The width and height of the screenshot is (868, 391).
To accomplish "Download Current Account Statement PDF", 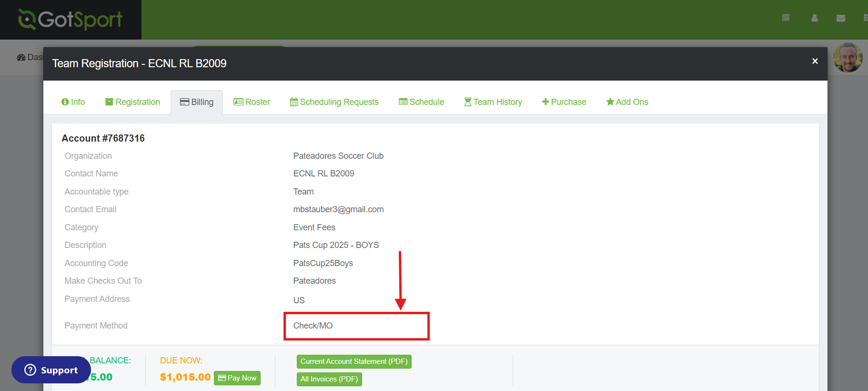I will (x=354, y=361).
